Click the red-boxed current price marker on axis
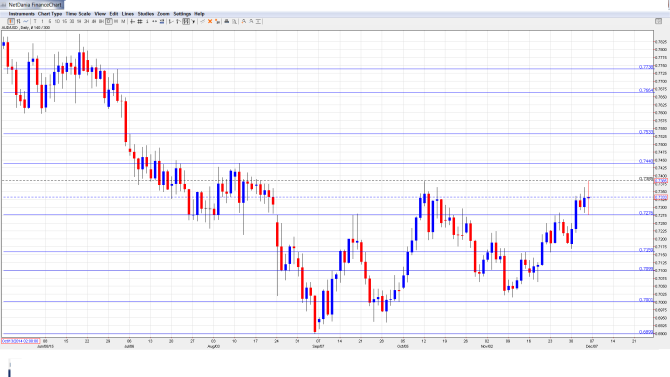Viewport: 670px width, 377px height. pos(661,197)
